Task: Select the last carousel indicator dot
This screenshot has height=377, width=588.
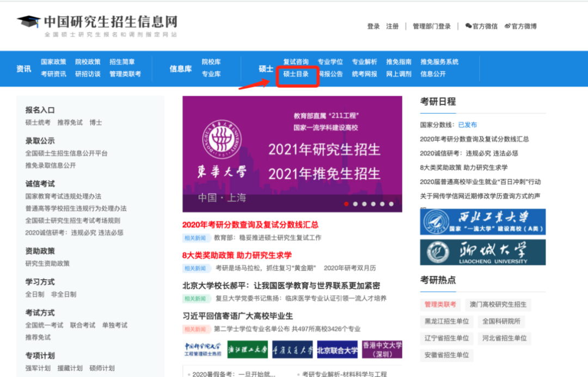Action: (x=390, y=204)
